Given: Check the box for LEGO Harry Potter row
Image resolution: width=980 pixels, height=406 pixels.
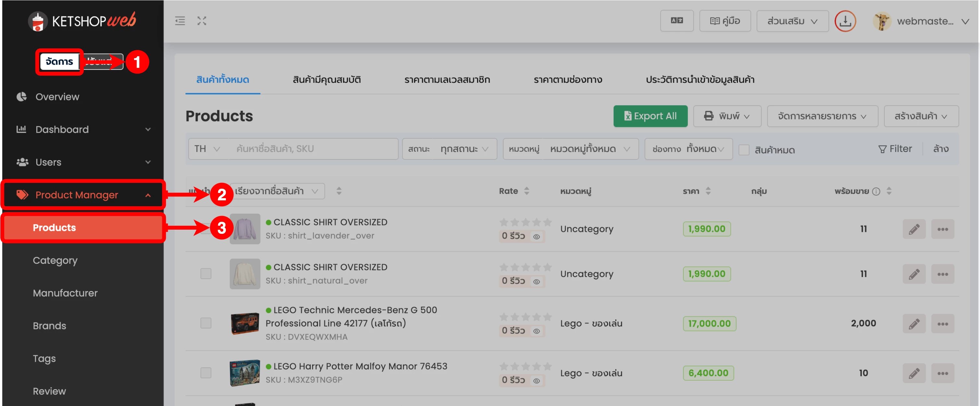Looking at the screenshot, I should click(206, 373).
